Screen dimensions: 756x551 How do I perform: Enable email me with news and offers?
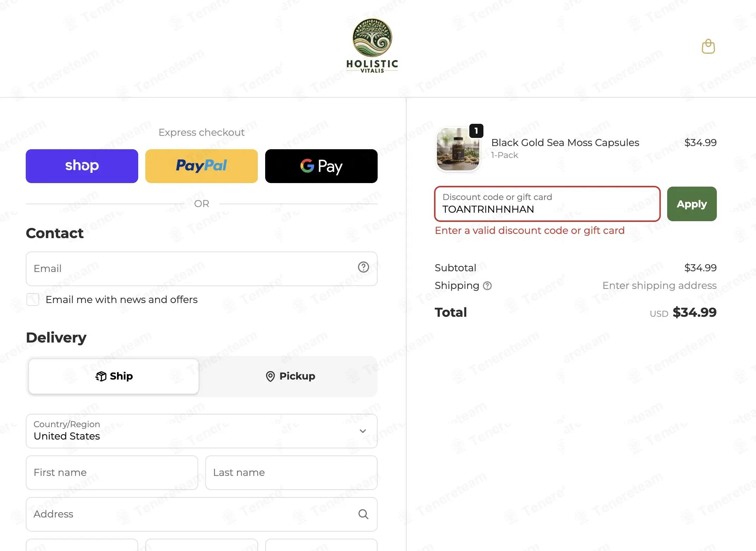[33, 299]
